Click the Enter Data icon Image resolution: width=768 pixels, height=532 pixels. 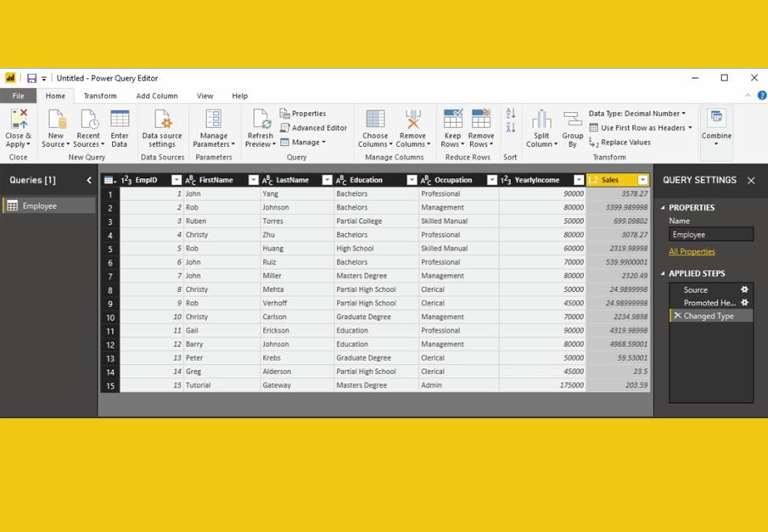[120, 119]
